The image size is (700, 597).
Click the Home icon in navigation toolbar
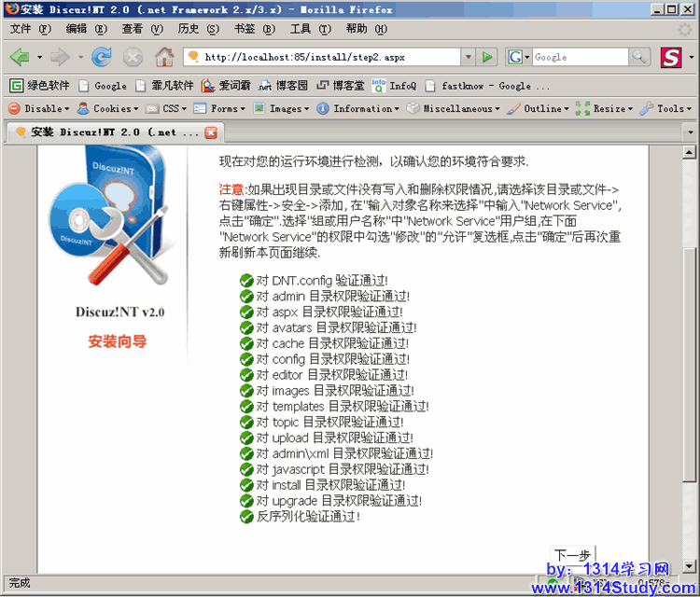(163, 57)
